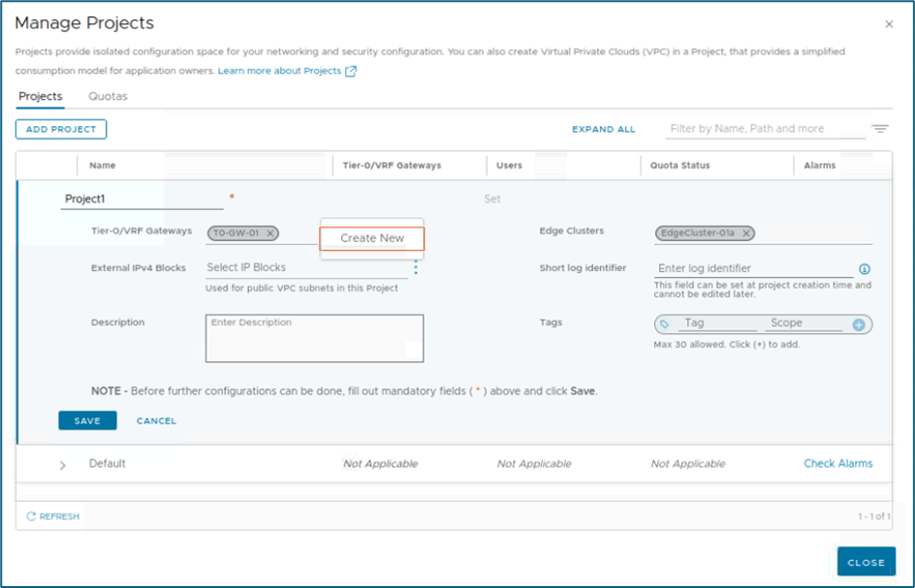Screen dimensions: 915x588
Task: Click Expand All projects
Action: (603, 129)
